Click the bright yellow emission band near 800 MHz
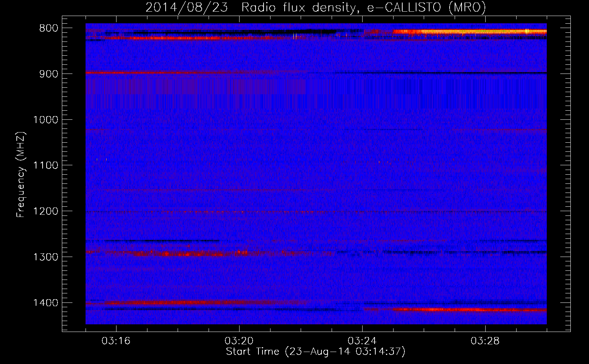 (470, 32)
